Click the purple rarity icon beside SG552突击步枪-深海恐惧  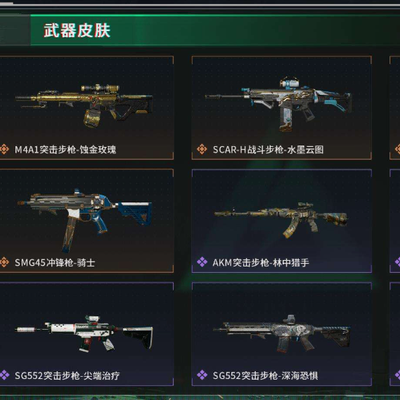pyautogui.click(x=202, y=375)
